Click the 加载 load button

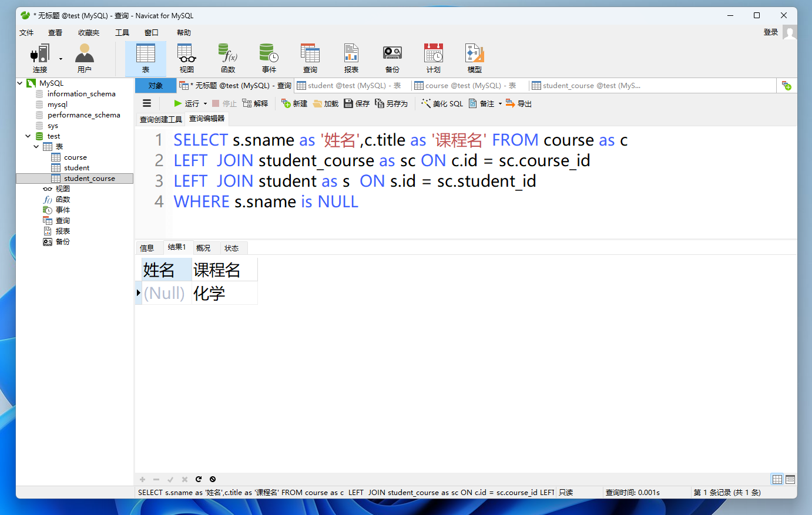click(x=326, y=103)
